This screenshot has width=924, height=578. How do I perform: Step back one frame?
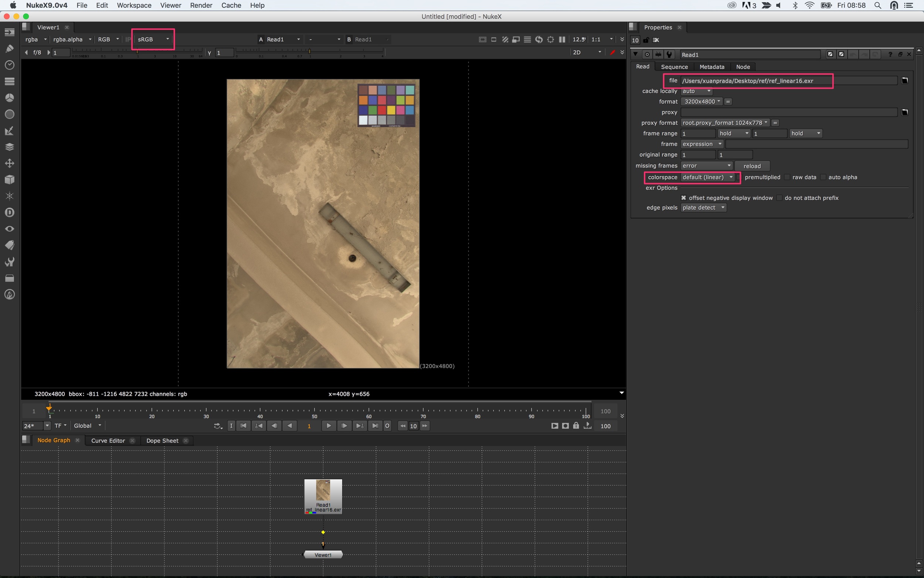[x=274, y=426]
